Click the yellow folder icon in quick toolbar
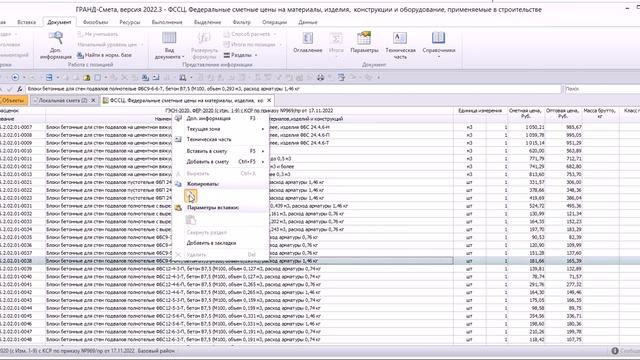 coord(87,77)
